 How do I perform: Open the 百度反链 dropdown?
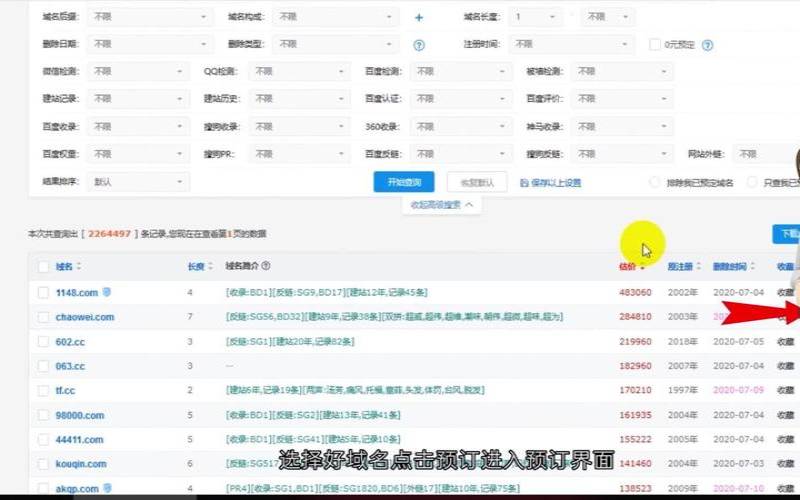[461, 154]
